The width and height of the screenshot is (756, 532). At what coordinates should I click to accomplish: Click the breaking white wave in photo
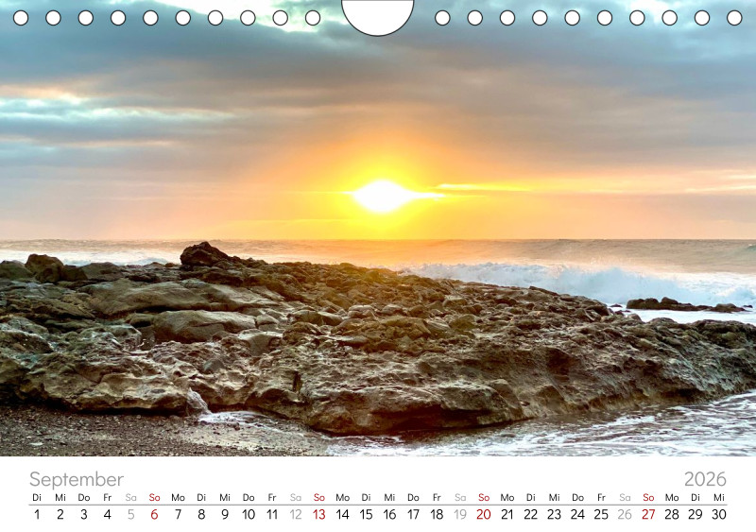pos(586,281)
